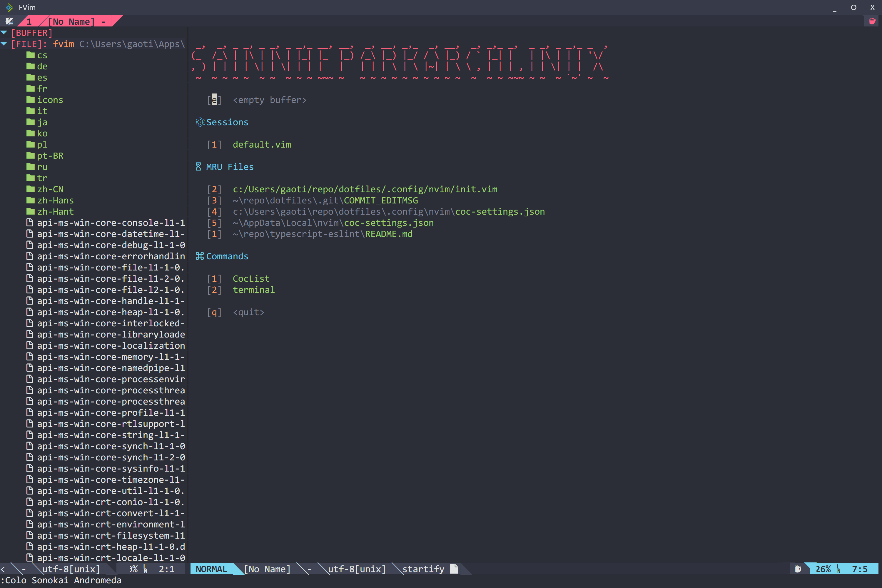Viewport: 882px width, 588px height.
Task: Expand the zh-CN folder
Action: point(50,189)
